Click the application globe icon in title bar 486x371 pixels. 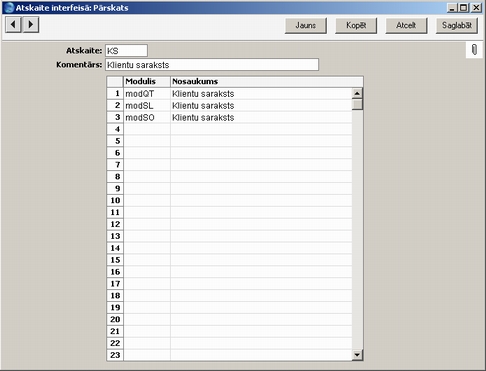click(9, 7)
